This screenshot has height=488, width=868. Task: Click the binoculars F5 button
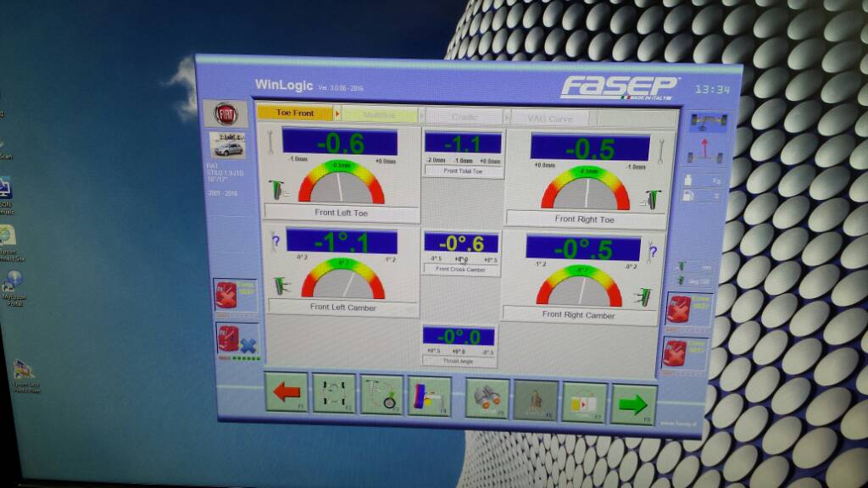click(x=487, y=398)
